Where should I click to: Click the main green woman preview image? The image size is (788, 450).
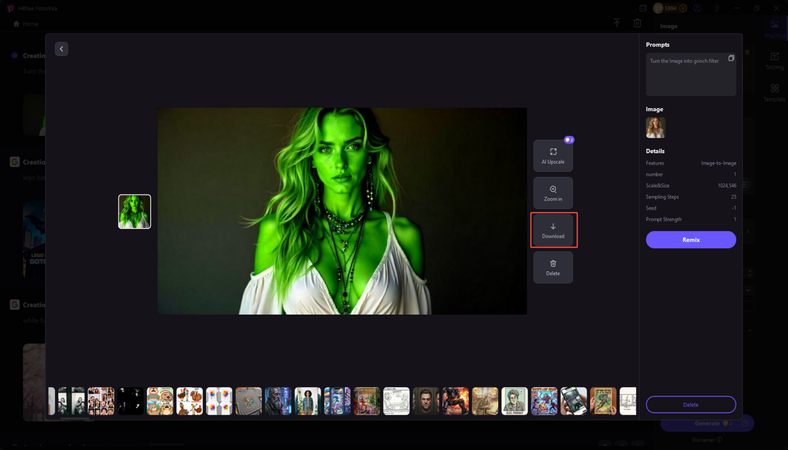pos(342,211)
